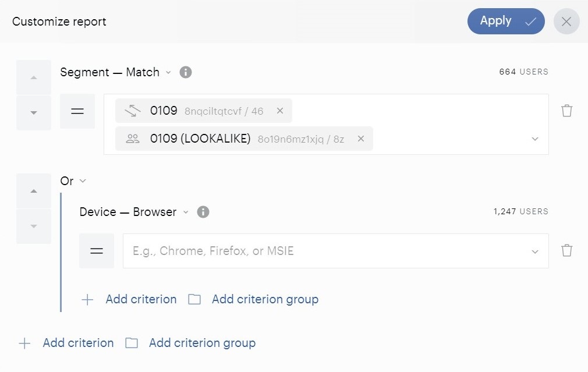Remove the 0109 segment tag
This screenshot has height=372, width=588.
[280, 111]
